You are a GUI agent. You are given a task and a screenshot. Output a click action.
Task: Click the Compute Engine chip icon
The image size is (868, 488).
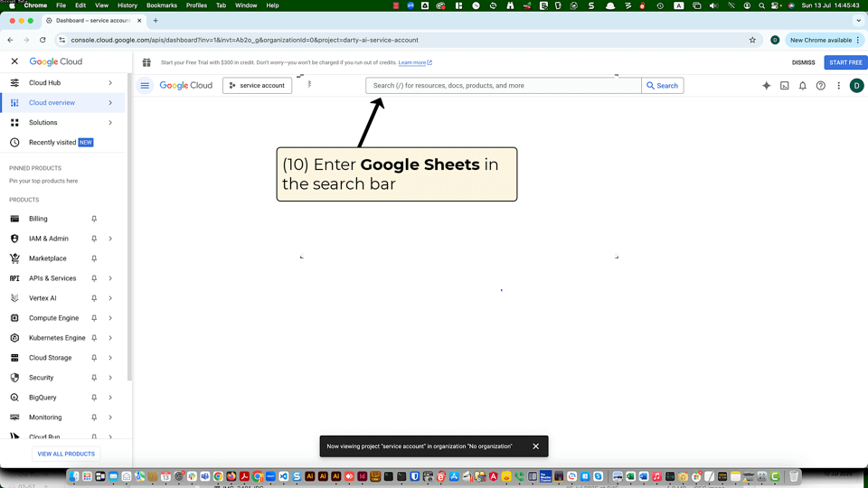coord(15,318)
